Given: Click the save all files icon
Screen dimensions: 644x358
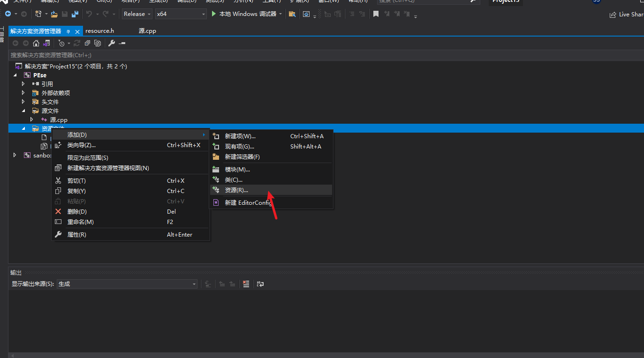Looking at the screenshot, I should point(75,14).
